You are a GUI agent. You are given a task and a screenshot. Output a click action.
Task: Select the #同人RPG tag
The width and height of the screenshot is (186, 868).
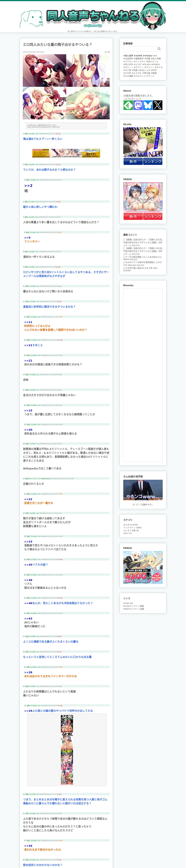coord(128,64)
